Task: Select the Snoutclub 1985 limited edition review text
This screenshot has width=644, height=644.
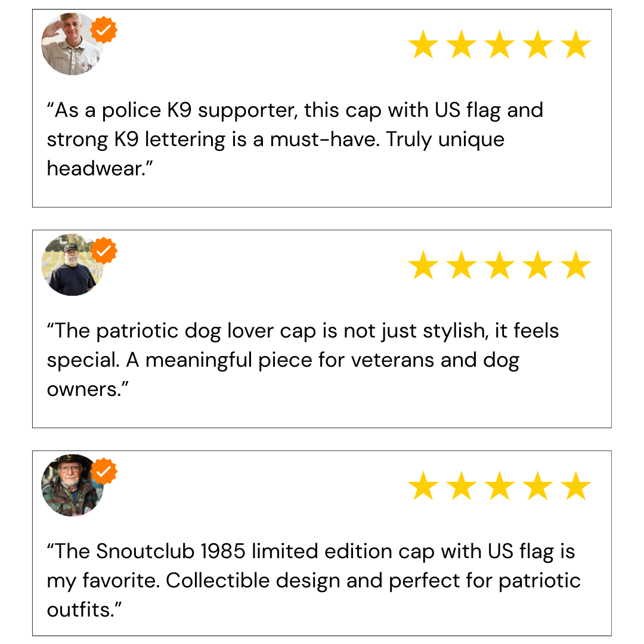Action: (x=314, y=580)
